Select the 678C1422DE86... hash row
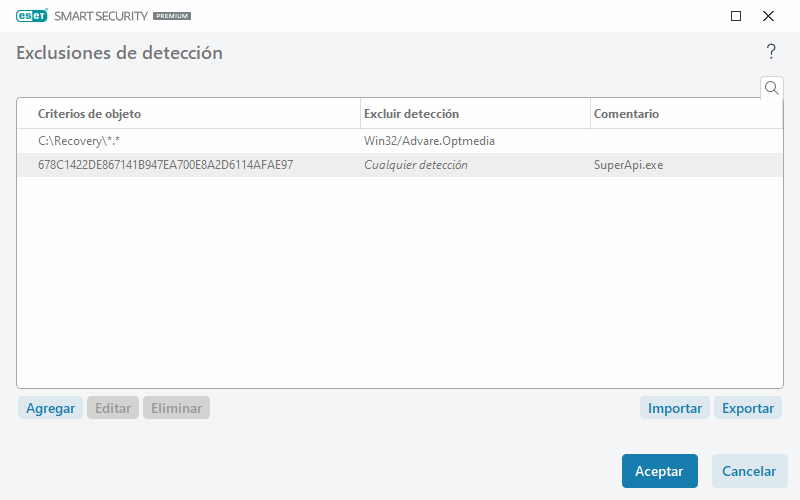Image resolution: width=800 pixels, height=500 pixels. 399,165
